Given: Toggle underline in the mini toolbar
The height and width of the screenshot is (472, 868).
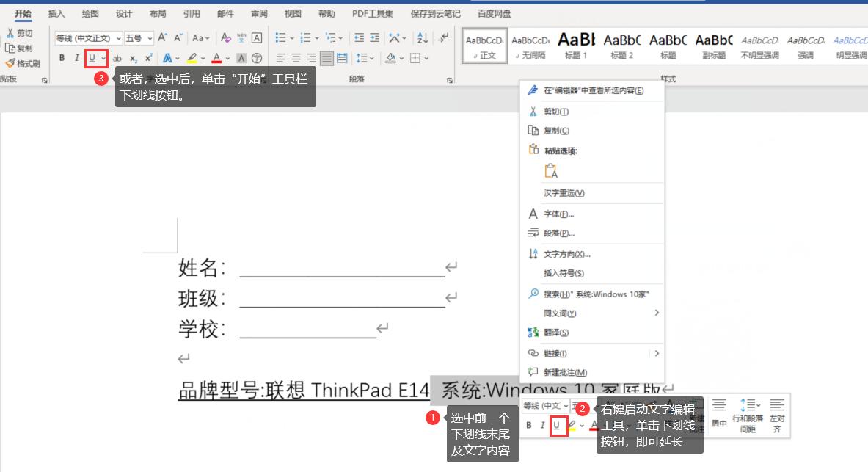Looking at the screenshot, I should coord(558,424).
